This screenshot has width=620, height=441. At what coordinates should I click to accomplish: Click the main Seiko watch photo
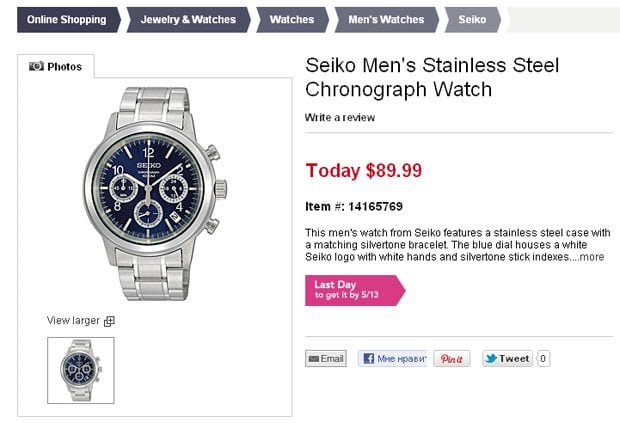pos(155,190)
